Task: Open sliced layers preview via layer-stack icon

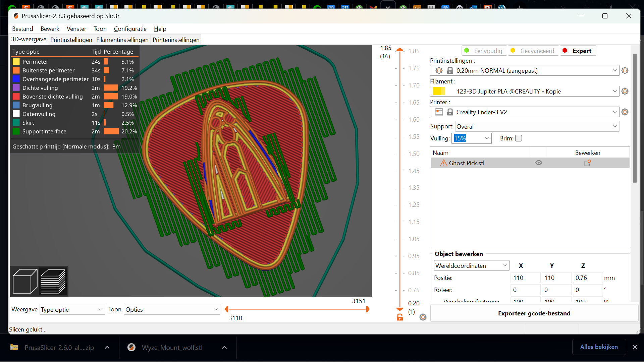Action: click(53, 281)
